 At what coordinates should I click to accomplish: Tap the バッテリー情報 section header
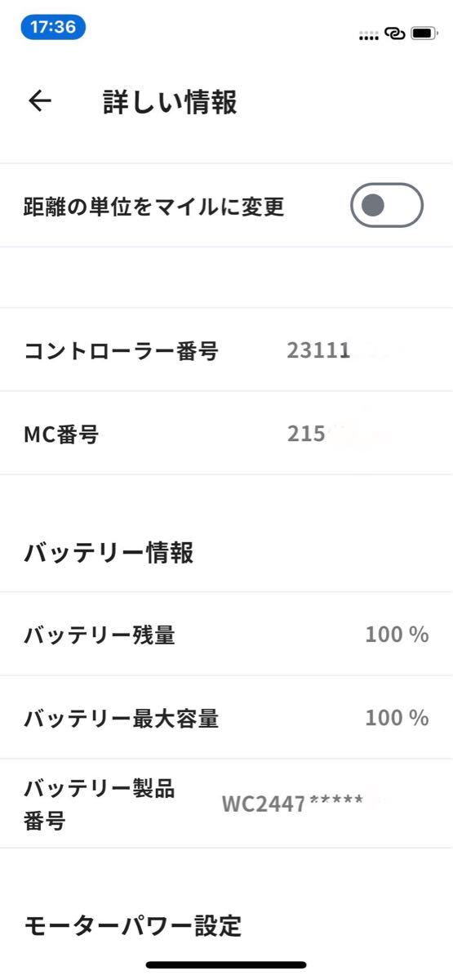tap(109, 553)
